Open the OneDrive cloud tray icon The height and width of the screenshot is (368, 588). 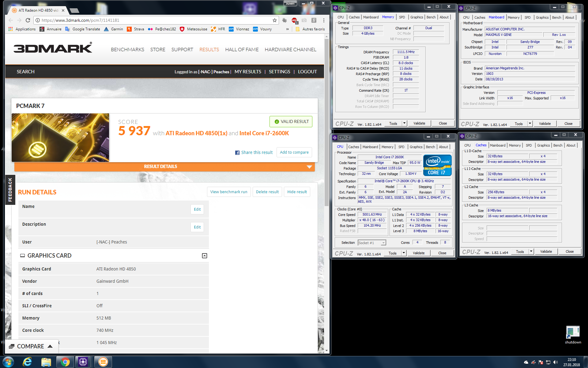526,362
